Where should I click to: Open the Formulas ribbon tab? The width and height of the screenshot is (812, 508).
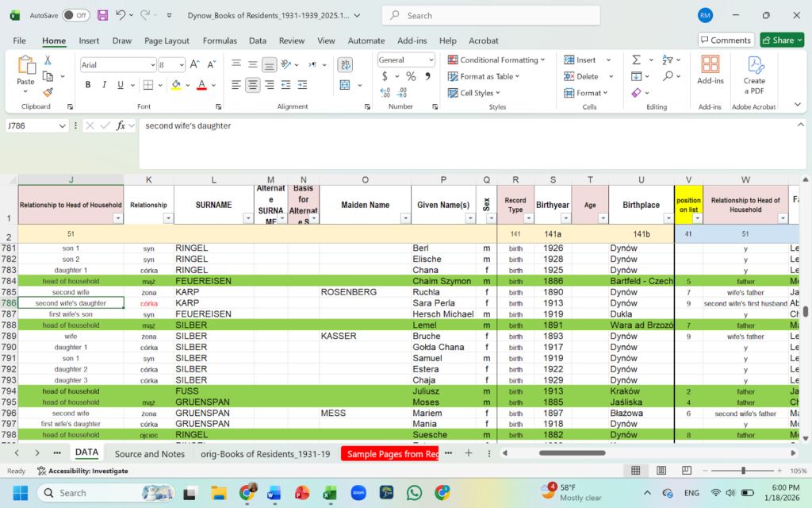tap(220, 40)
